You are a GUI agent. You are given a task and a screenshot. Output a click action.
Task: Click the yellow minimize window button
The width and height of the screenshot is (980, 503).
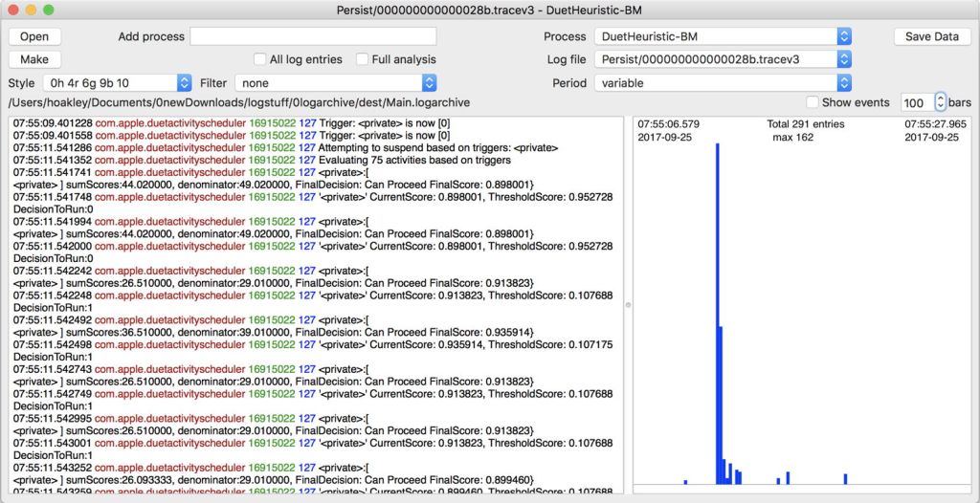31,10
